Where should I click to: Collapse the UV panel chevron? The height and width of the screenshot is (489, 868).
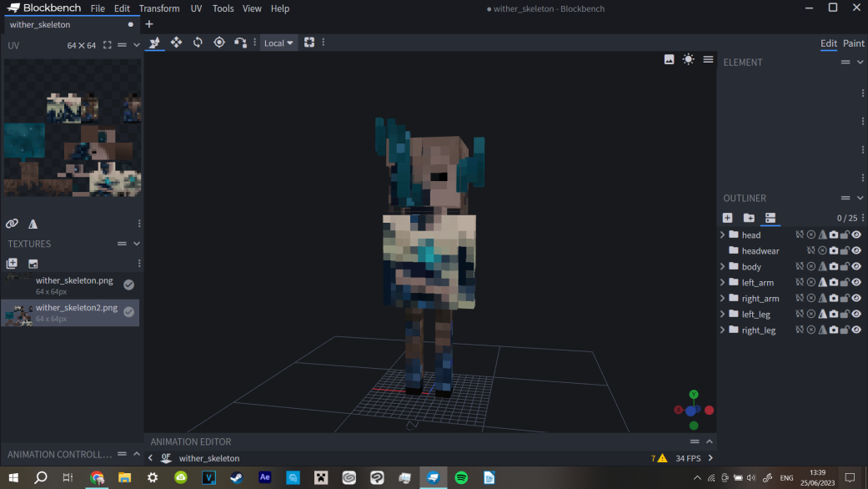click(137, 45)
